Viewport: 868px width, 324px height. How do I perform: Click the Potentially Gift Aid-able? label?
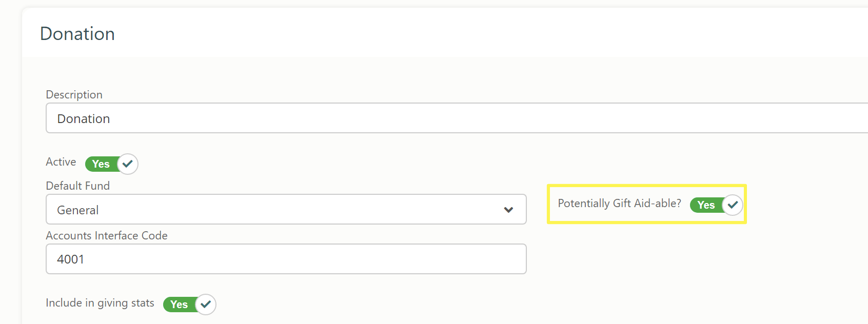pyautogui.click(x=620, y=204)
